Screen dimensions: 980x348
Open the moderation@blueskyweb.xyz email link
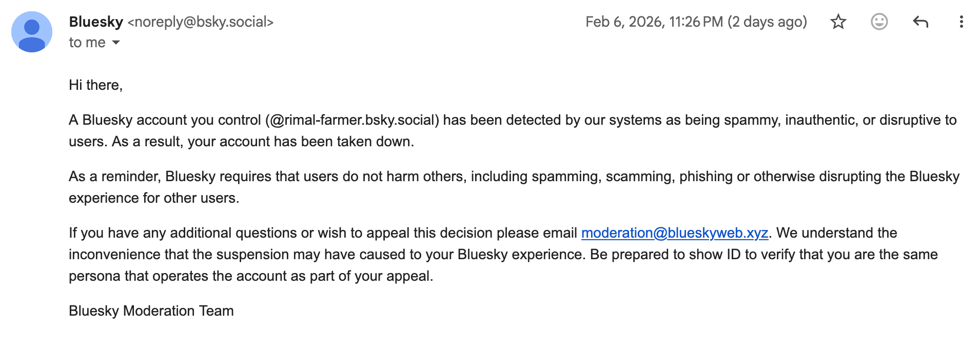coord(674,233)
